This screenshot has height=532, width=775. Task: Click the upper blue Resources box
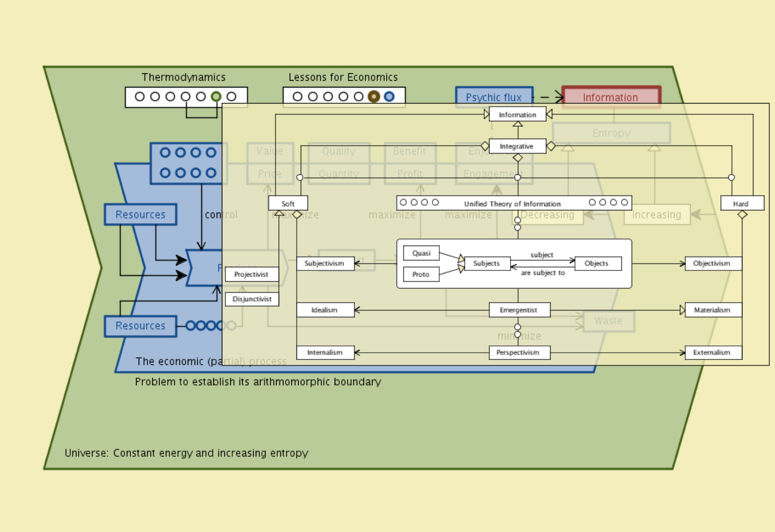[140, 215]
